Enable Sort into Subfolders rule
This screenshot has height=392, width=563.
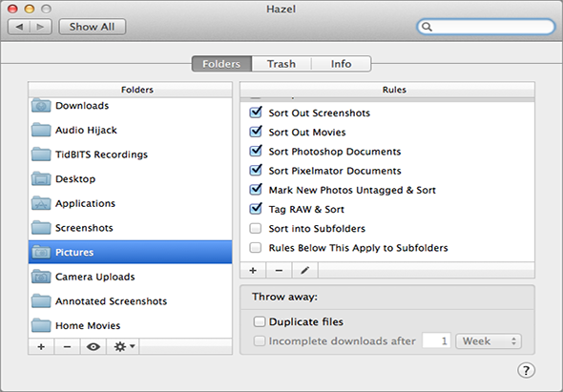click(256, 228)
